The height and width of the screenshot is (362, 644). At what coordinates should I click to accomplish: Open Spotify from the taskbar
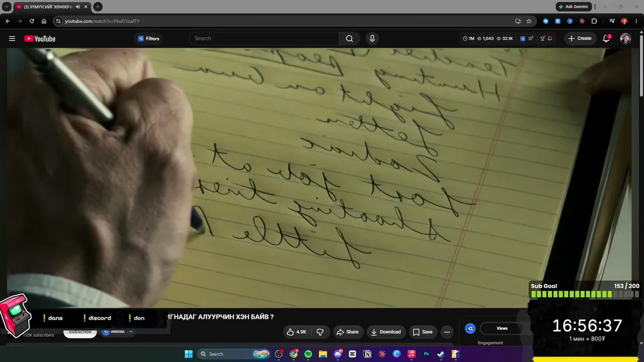308,354
